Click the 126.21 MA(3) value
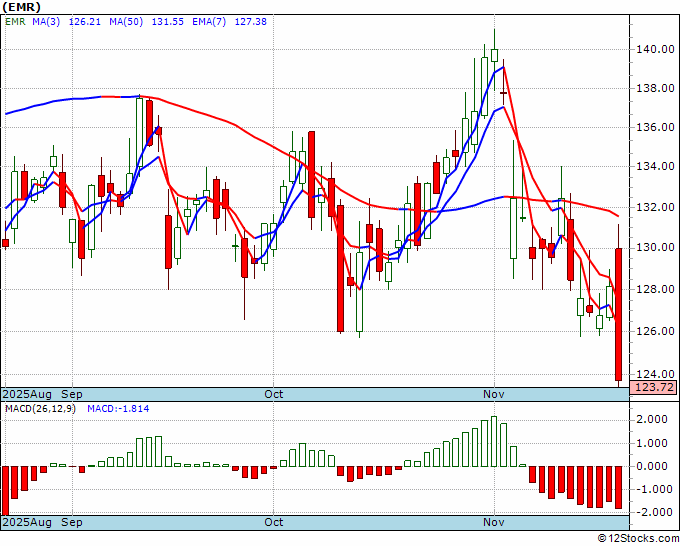The width and height of the screenshot is (680, 546). pos(85,22)
